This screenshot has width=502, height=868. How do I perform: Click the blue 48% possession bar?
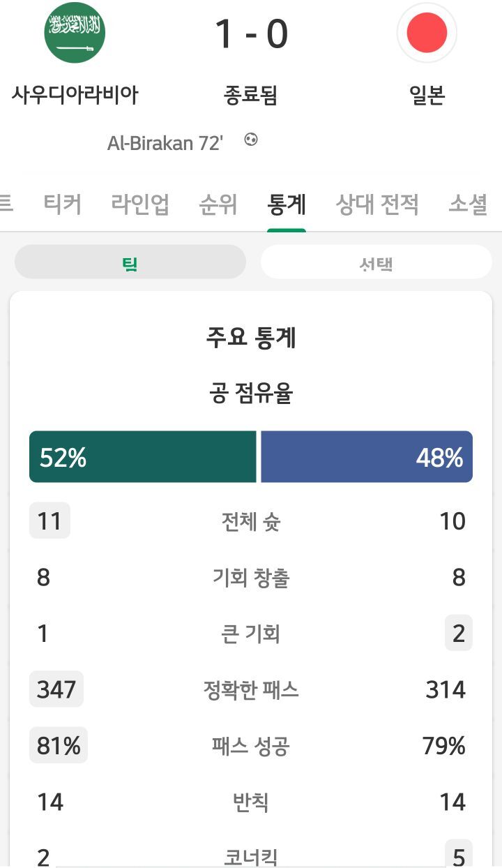(x=367, y=457)
